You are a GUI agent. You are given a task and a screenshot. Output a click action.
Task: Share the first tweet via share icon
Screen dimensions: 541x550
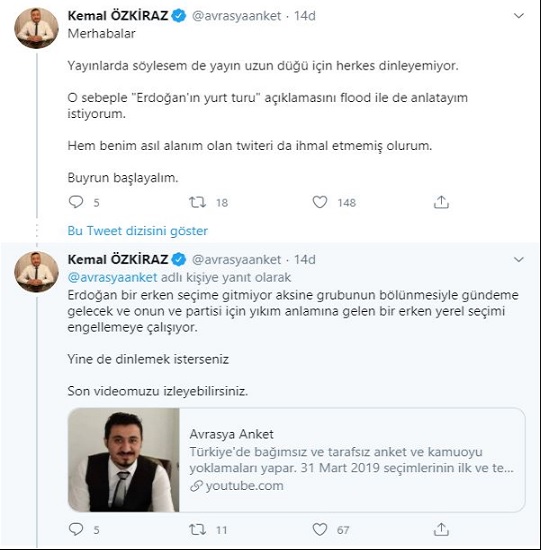441,202
